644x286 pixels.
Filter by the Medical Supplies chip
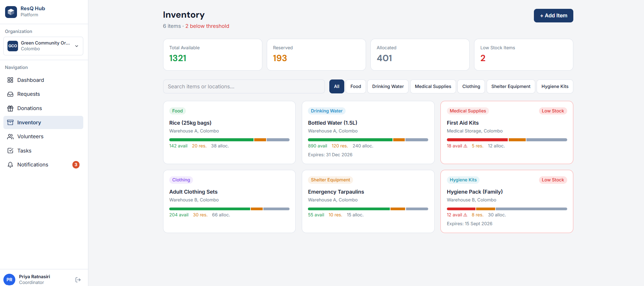click(433, 87)
